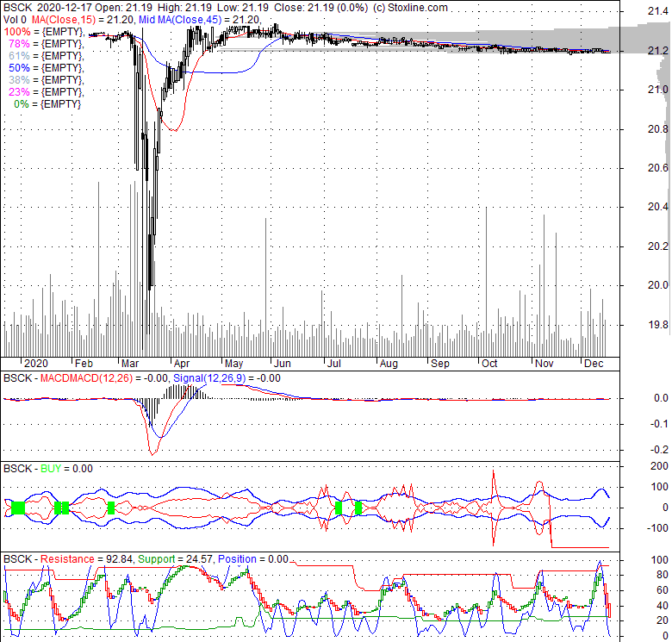Click the Nov label on time axis
The width and height of the screenshot is (672, 642).
[x=544, y=364]
